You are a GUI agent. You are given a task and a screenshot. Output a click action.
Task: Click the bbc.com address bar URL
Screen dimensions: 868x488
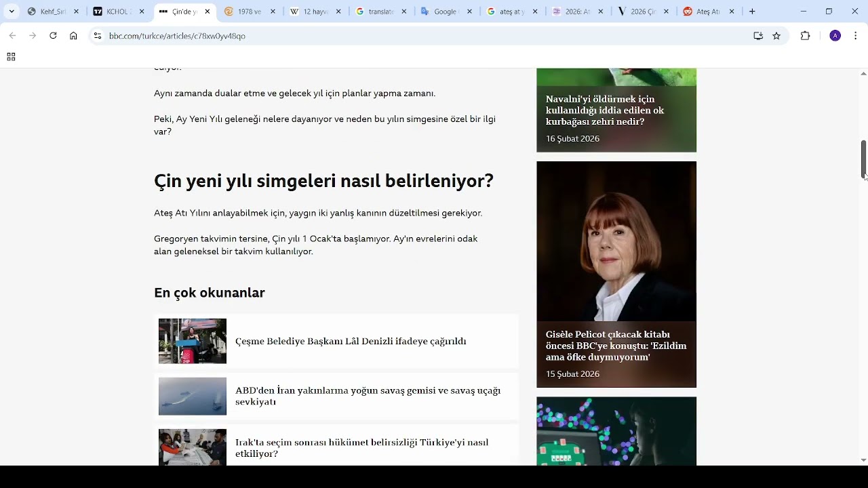[177, 36]
